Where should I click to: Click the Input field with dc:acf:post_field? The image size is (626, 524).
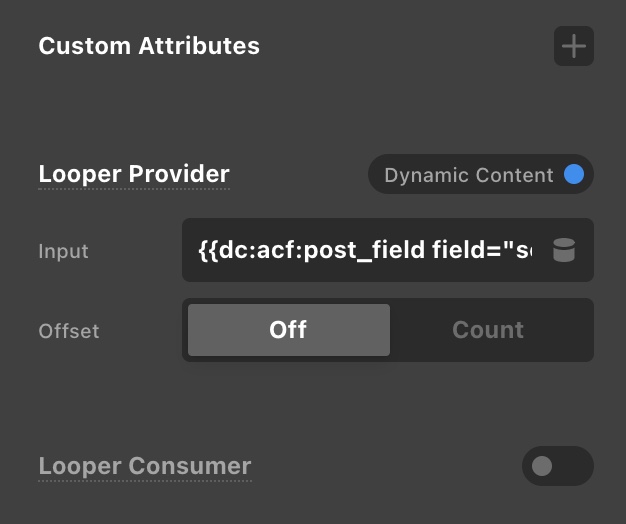point(365,250)
